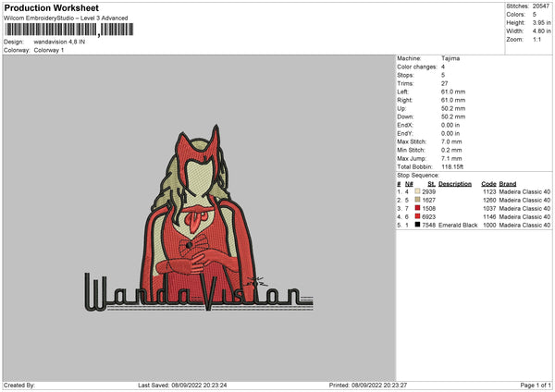Select the Total Bobbin value 118.15ft
555x392 pixels.
(x=456, y=166)
